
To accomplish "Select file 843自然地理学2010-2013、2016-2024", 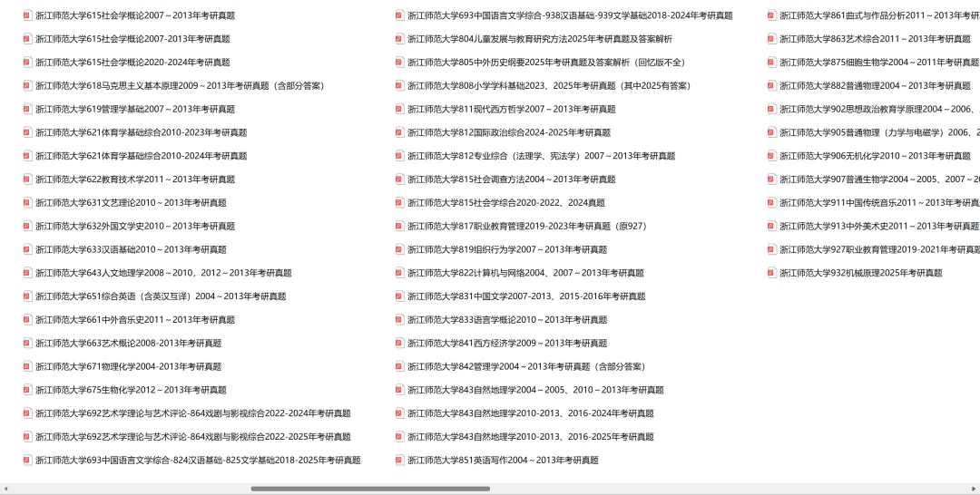I will 525,413.
